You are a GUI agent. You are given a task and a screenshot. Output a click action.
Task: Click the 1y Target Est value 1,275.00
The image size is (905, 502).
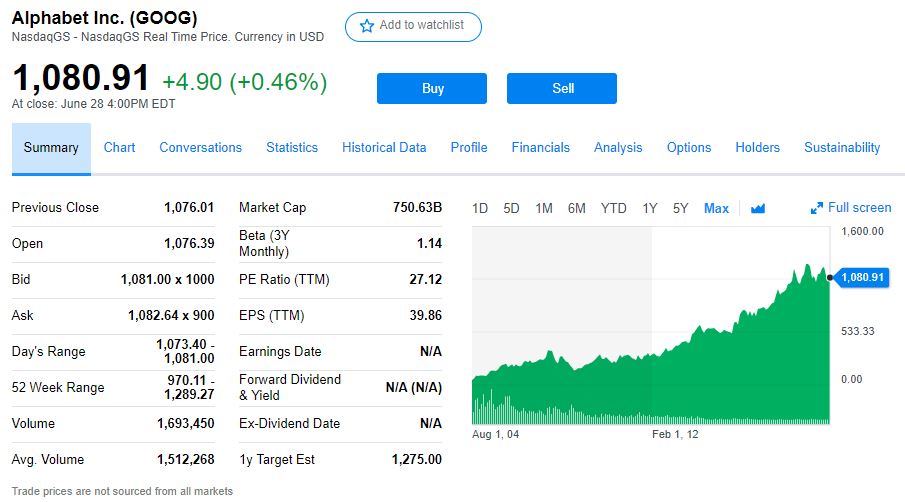(x=417, y=460)
